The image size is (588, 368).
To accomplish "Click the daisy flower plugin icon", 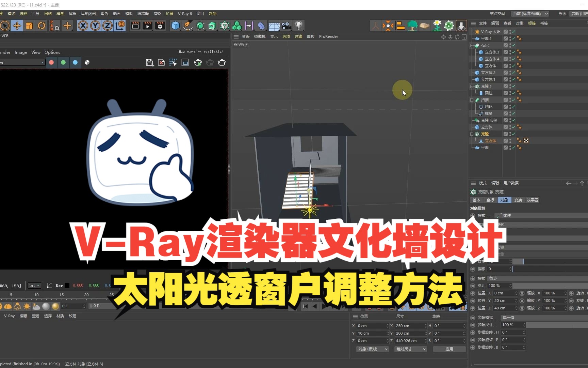I will click(x=437, y=26).
